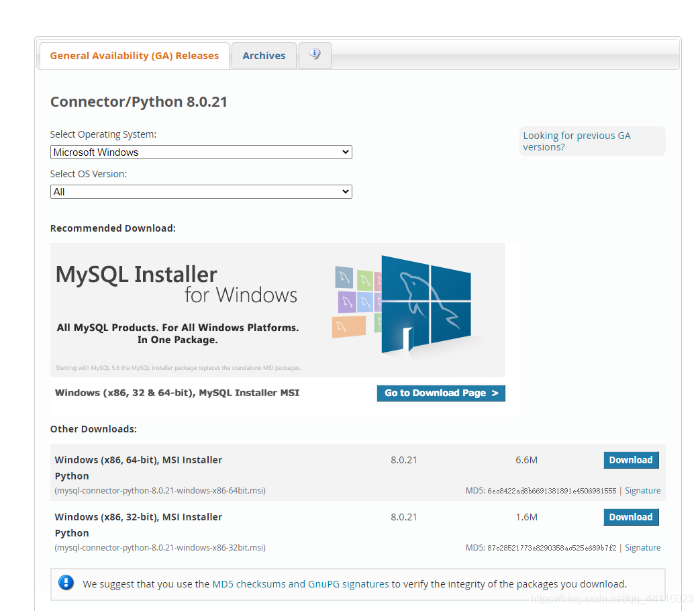Image resolution: width=700 pixels, height=611 pixels.
Task: Expand the Select OS Version dropdown
Action: coord(201,192)
